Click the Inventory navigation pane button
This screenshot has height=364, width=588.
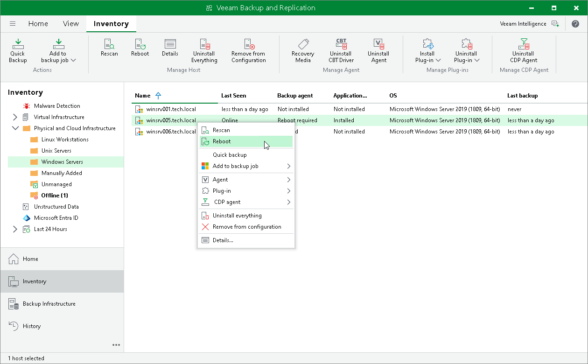[x=62, y=281]
